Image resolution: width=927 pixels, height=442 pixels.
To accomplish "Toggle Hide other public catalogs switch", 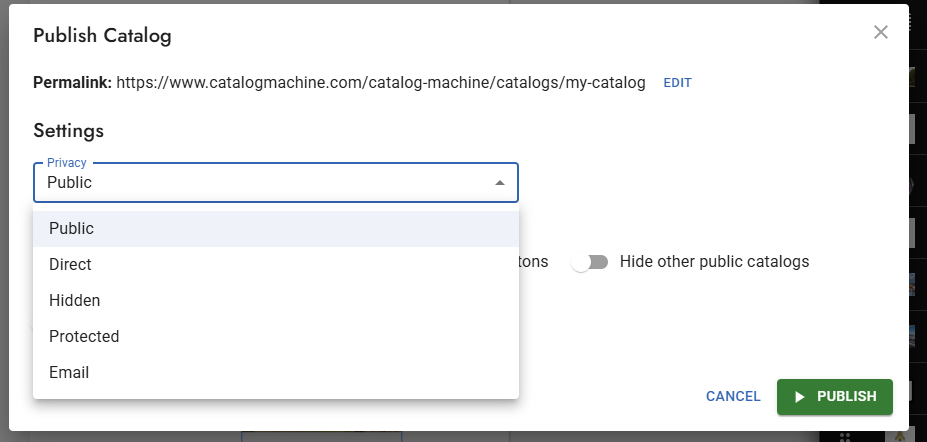I will [589, 262].
